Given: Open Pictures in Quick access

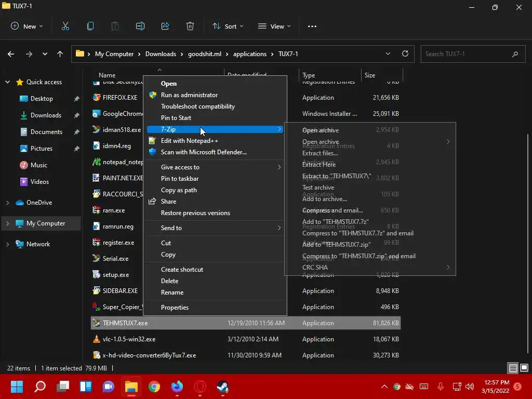Looking at the screenshot, I should 42,149.
